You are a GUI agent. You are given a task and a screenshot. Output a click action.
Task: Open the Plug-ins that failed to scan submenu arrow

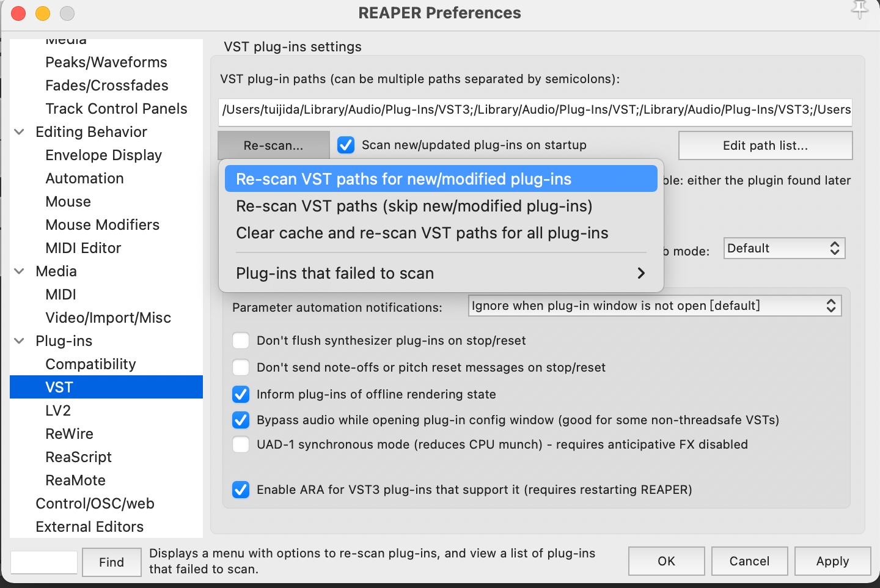pos(640,273)
